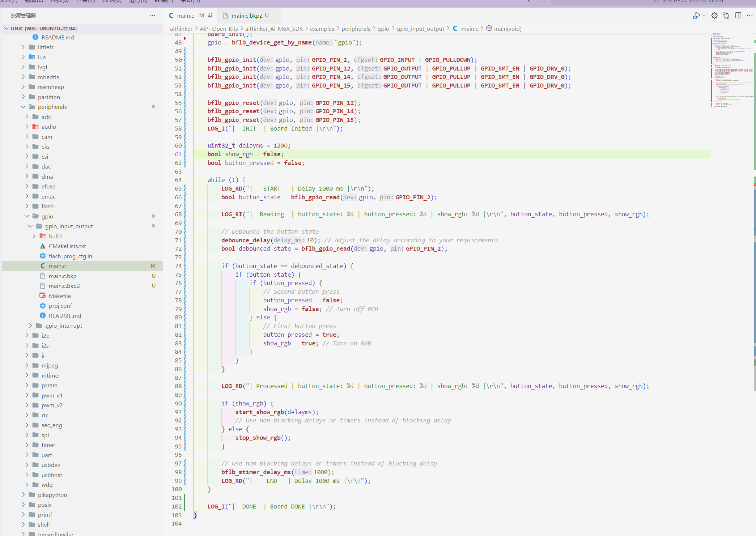Viewport: 756px width, 536px height.
Task: Click the code minimap overview
Action: click(x=732, y=70)
